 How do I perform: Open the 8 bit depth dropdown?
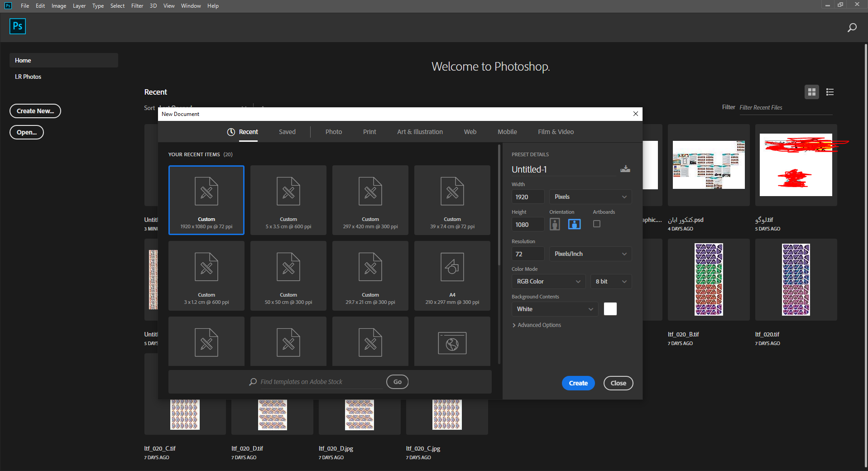pos(611,281)
